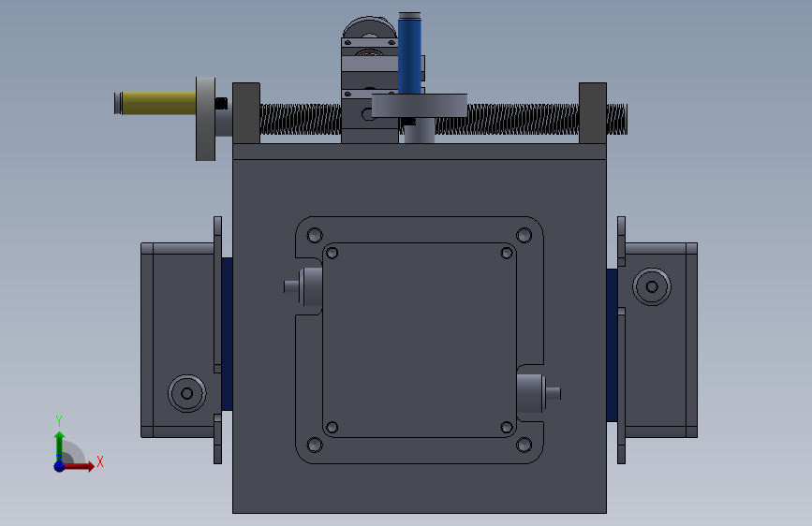Click the green Y axis arrow of triad

60,446
